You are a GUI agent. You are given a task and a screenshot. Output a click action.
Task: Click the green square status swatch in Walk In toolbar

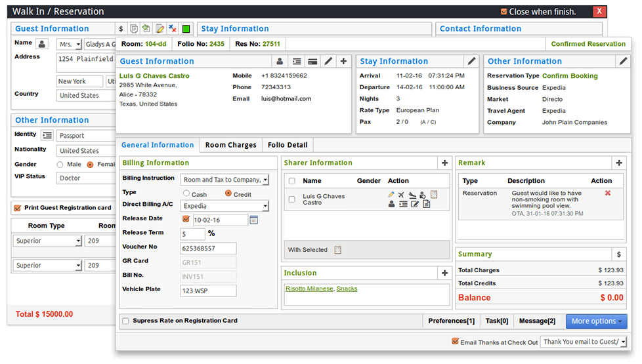point(186,29)
